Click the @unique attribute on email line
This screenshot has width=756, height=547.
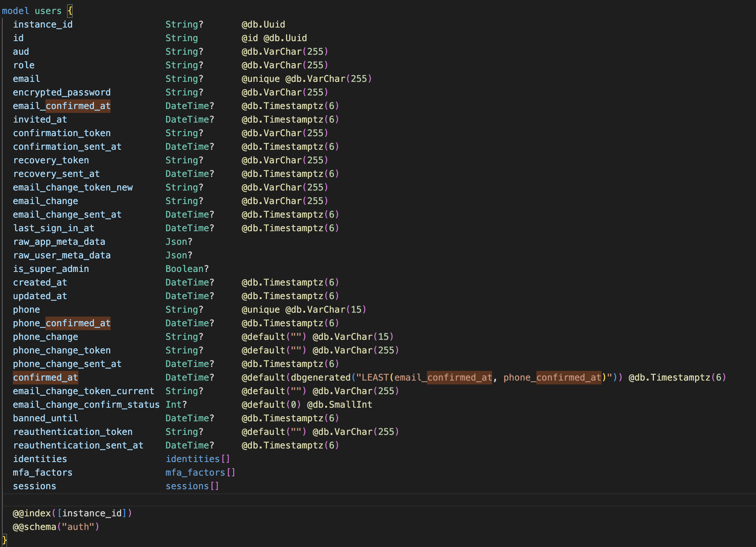(x=260, y=79)
